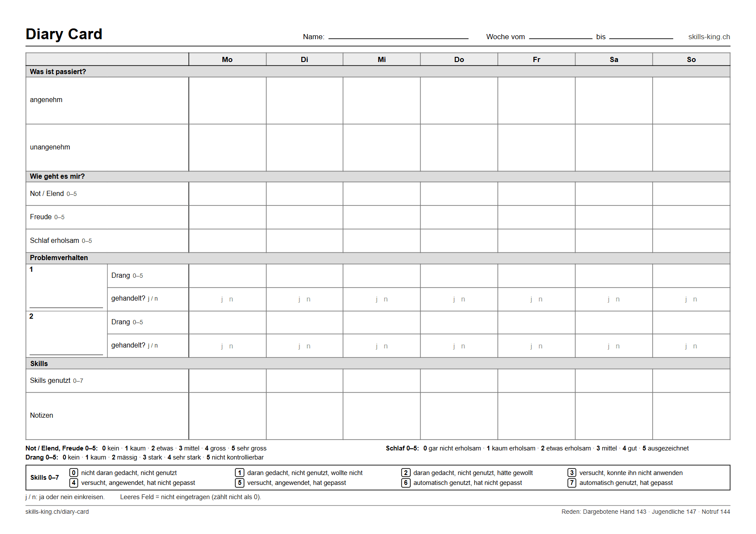Select the boxed 6 skills legend marker

coord(406,483)
